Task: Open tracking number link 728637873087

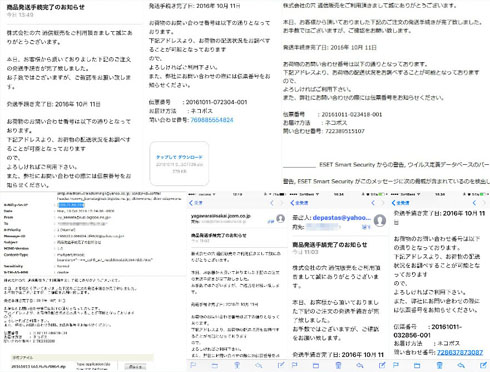Action: point(460,352)
